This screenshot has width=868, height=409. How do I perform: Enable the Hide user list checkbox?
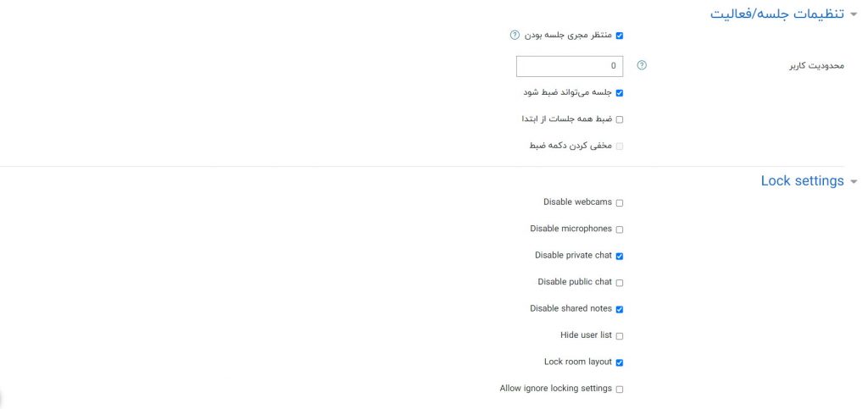pos(620,336)
